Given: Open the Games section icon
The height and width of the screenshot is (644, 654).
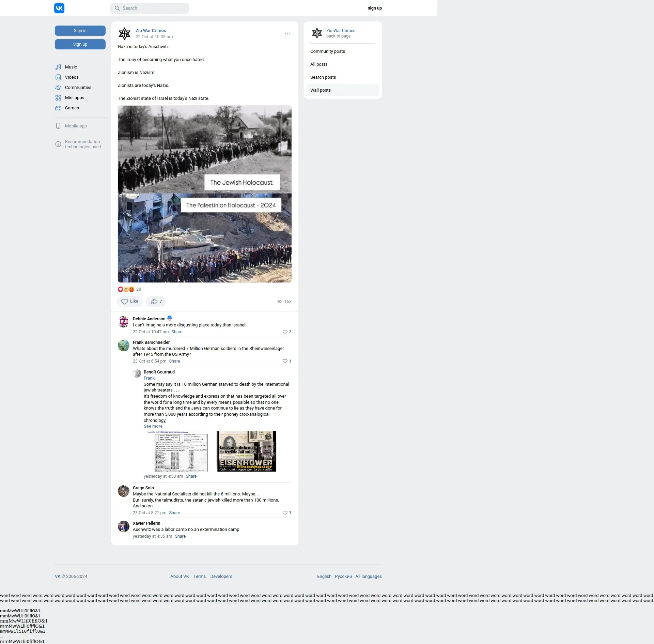Looking at the screenshot, I should pos(58,108).
